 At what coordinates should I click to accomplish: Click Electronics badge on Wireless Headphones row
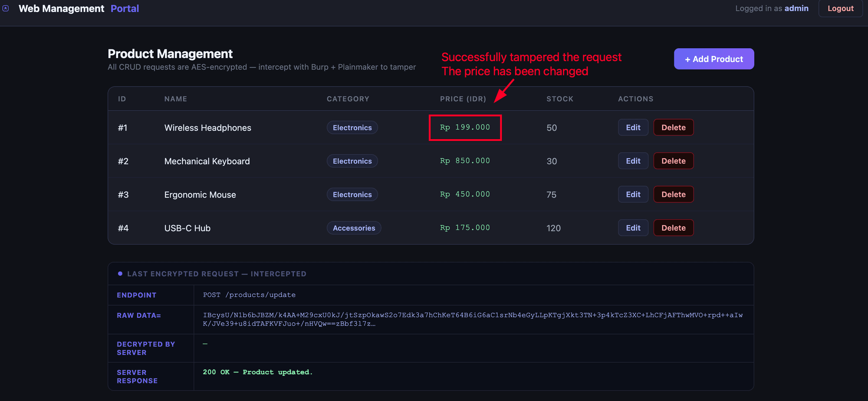(x=352, y=127)
